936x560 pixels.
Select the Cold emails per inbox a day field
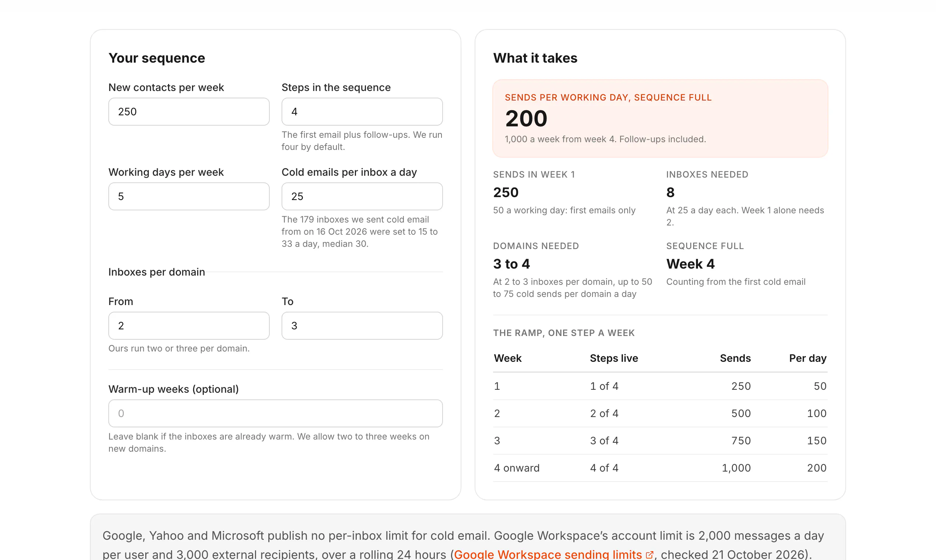(x=362, y=196)
